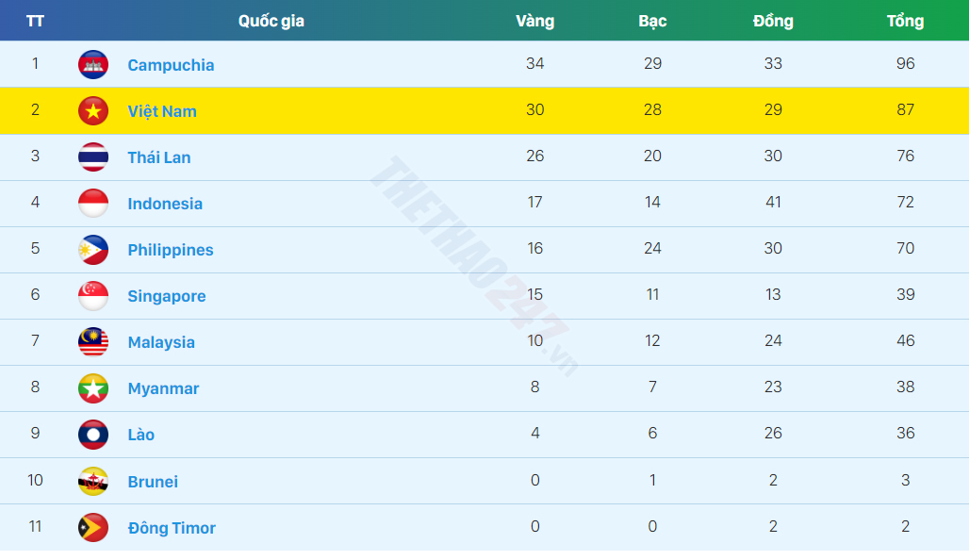970x560 pixels.
Task: Click the Bạc column header
Action: [652, 22]
